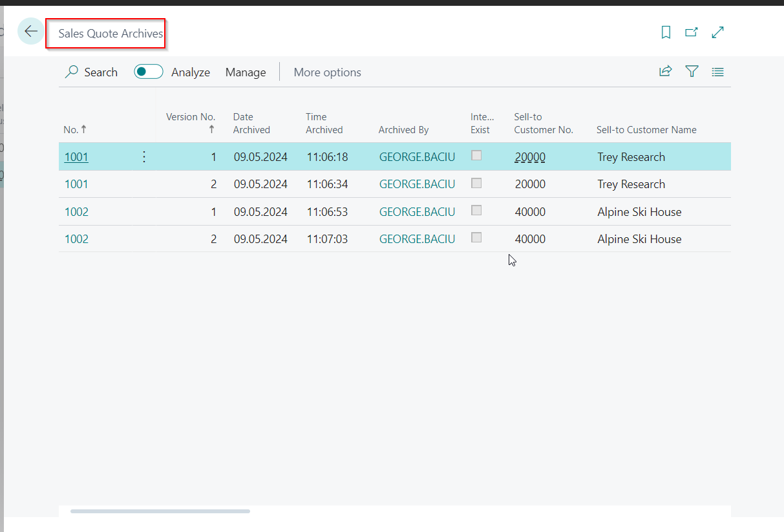Open the Archived By column header menu
This screenshot has height=532, width=784.
coord(403,130)
